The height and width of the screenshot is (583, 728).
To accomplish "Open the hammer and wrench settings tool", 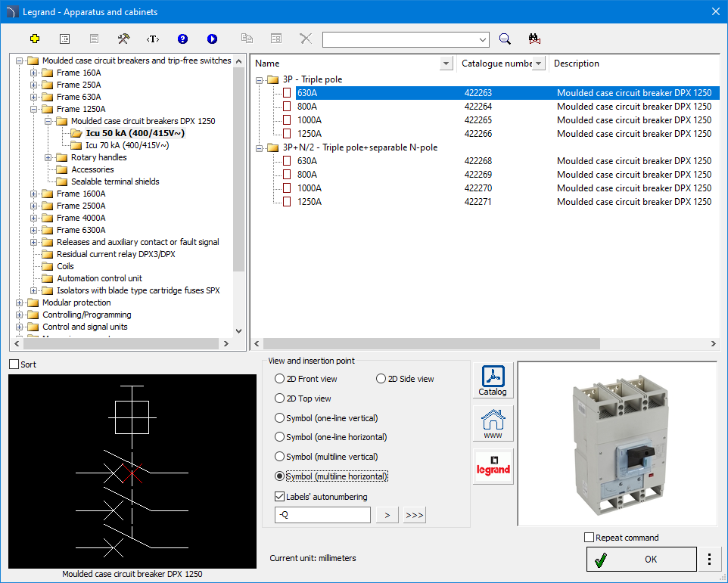I will pos(123,39).
